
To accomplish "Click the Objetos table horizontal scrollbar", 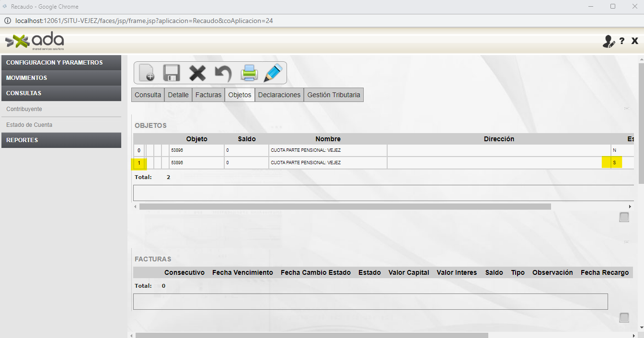I will tap(345, 207).
